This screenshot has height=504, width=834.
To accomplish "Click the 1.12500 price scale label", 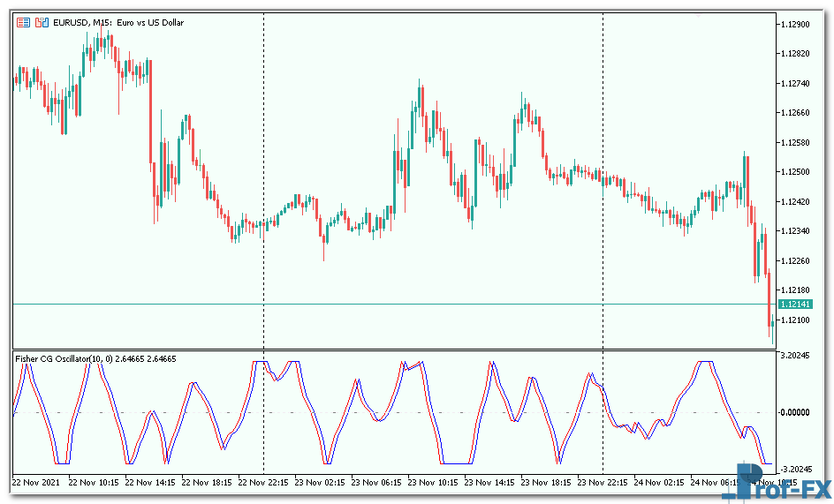I will point(798,172).
